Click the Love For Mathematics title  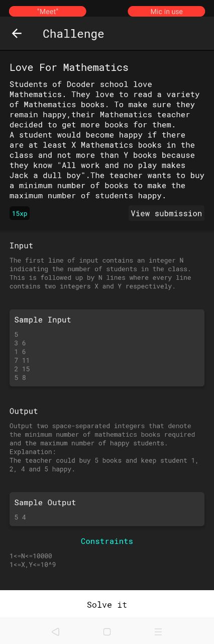coord(69,67)
